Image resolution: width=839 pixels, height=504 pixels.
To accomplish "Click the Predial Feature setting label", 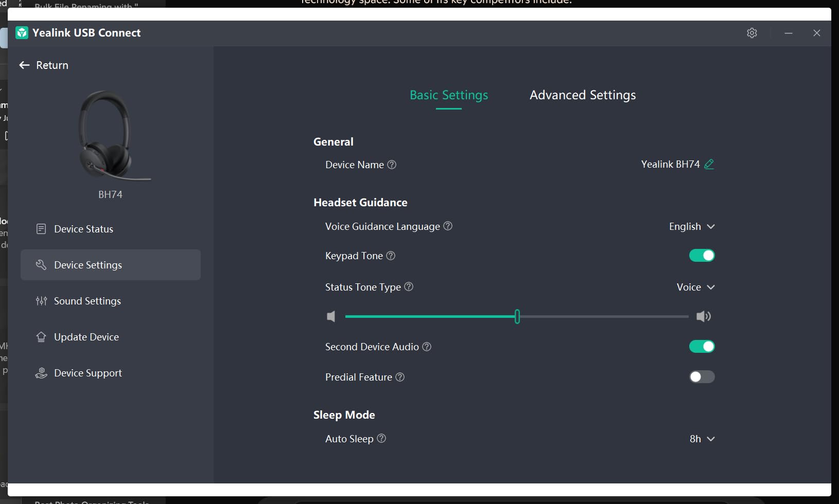I will pyautogui.click(x=359, y=377).
